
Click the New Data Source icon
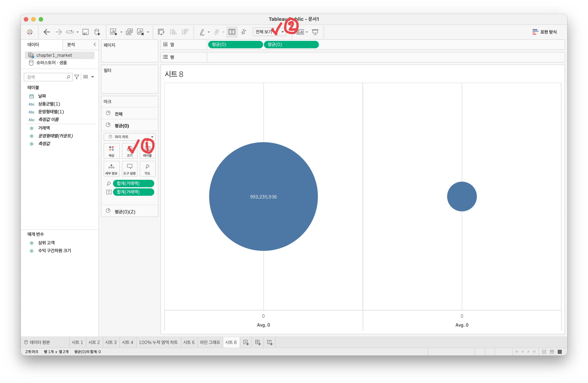click(97, 32)
